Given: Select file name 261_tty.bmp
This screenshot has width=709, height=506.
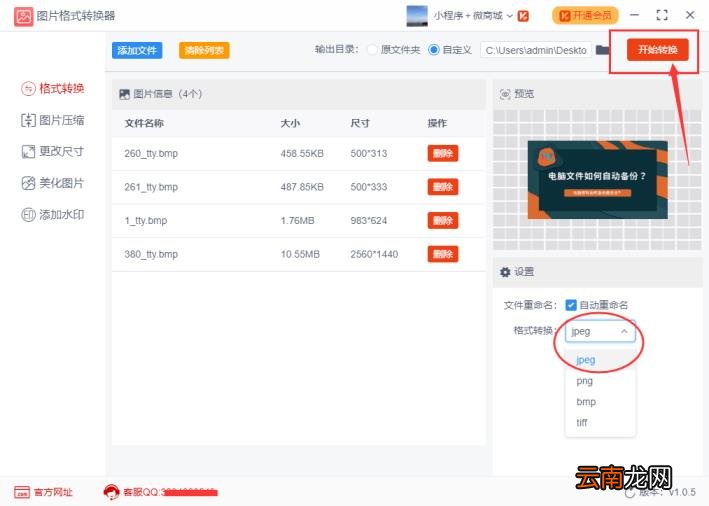Looking at the screenshot, I should click(151, 187).
